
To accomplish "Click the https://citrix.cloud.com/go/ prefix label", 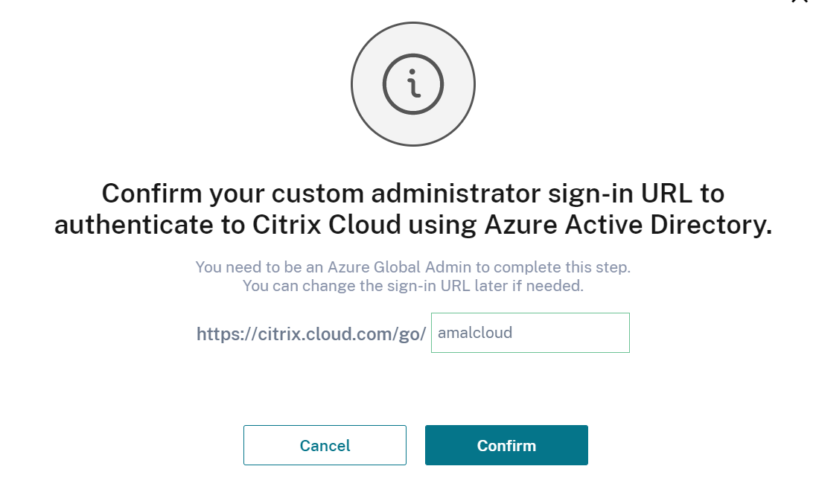I will tap(311, 334).
